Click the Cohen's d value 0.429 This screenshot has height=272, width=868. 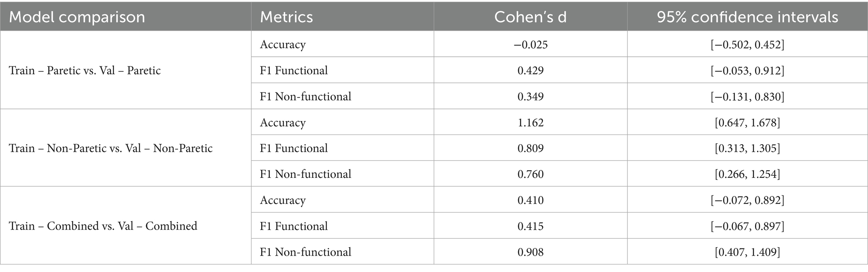(x=530, y=71)
